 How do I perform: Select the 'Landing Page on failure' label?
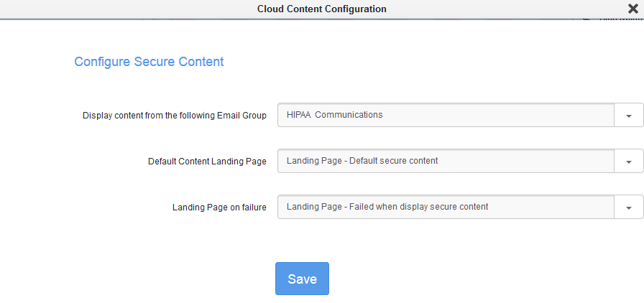pos(219,208)
